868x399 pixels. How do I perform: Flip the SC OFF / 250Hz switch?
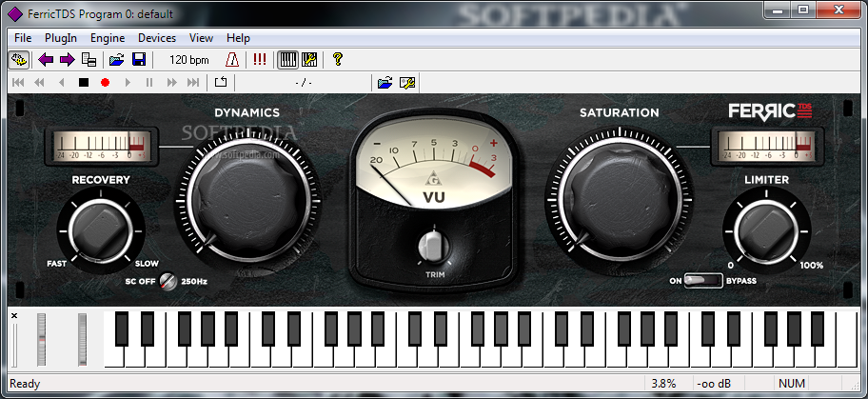click(x=168, y=281)
